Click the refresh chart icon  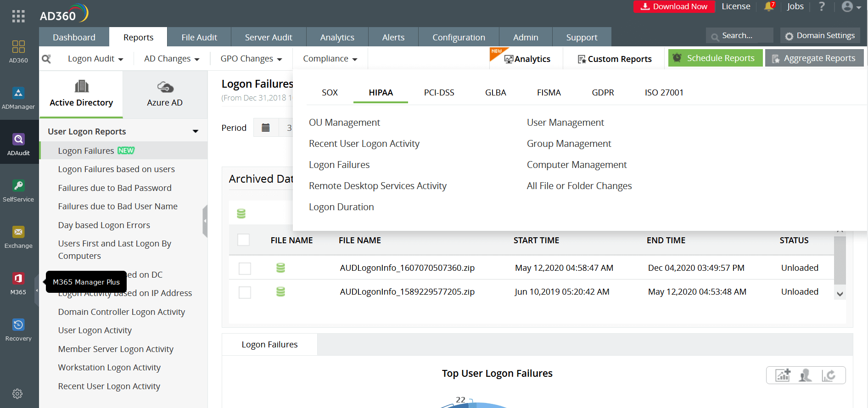point(829,375)
